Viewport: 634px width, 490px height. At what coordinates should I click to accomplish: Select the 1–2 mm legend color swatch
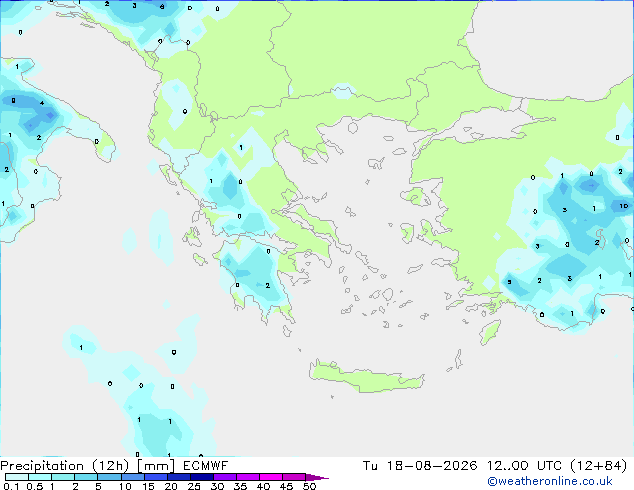(63, 477)
